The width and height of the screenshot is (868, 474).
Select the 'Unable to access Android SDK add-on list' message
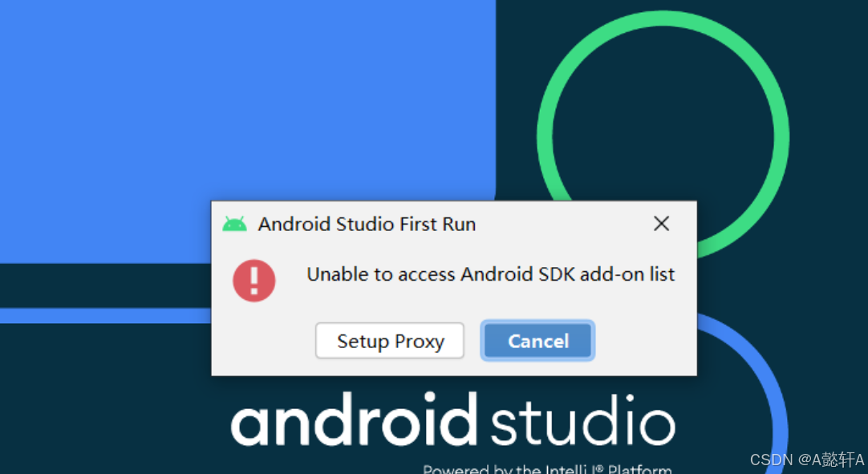(x=490, y=274)
